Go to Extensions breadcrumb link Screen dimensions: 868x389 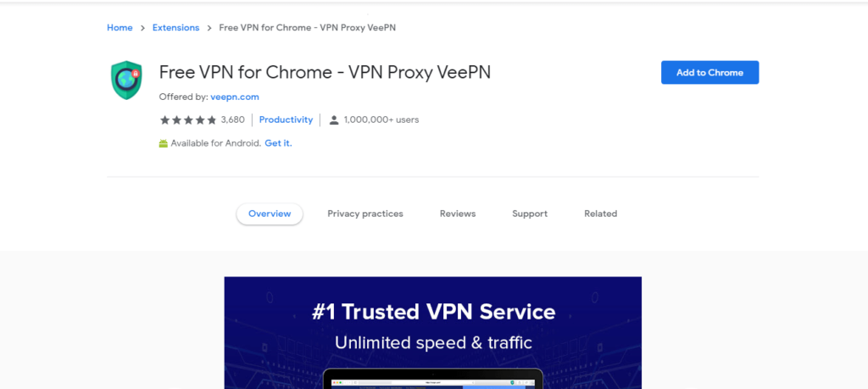[176, 28]
